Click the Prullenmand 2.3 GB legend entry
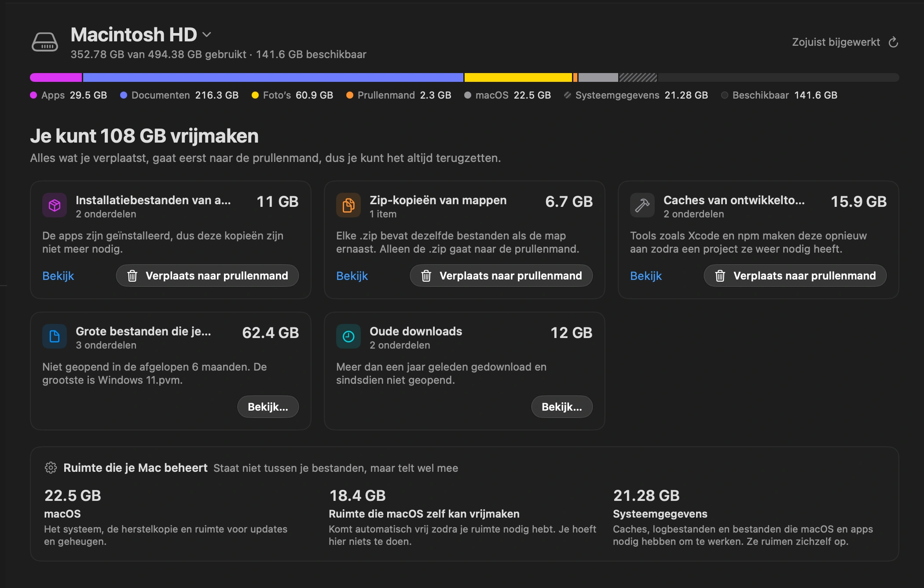This screenshot has height=588, width=924. (x=399, y=95)
